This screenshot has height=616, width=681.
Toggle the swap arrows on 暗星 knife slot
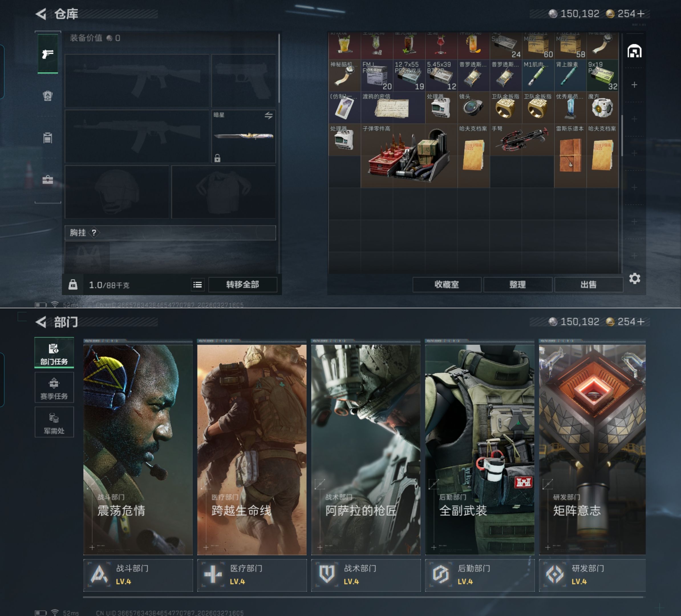269,116
